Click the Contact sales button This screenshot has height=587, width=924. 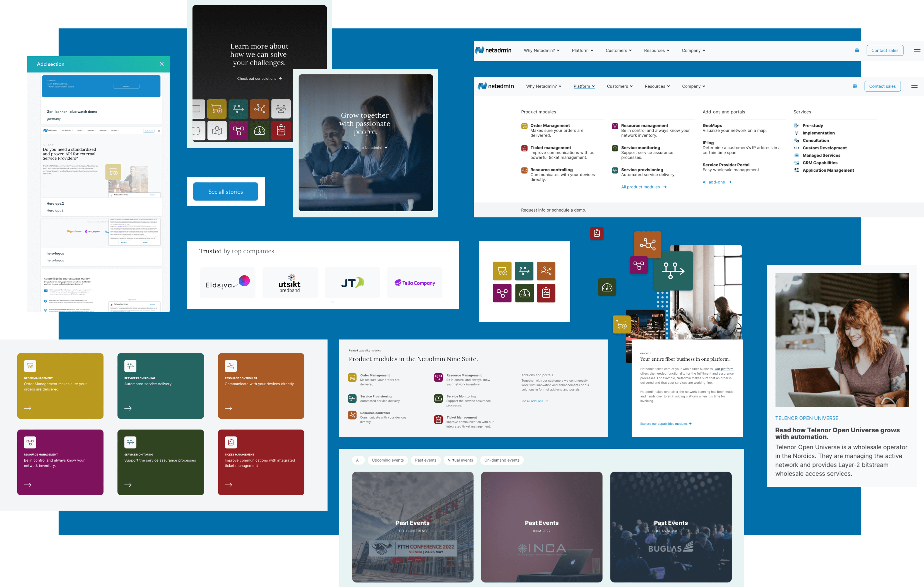[884, 50]
